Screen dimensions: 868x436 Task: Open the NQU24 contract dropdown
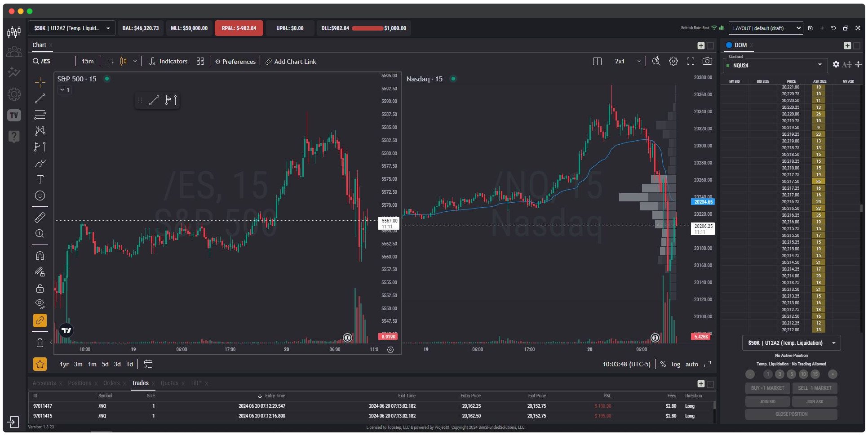pyautogui.click(x=775, y=65)
